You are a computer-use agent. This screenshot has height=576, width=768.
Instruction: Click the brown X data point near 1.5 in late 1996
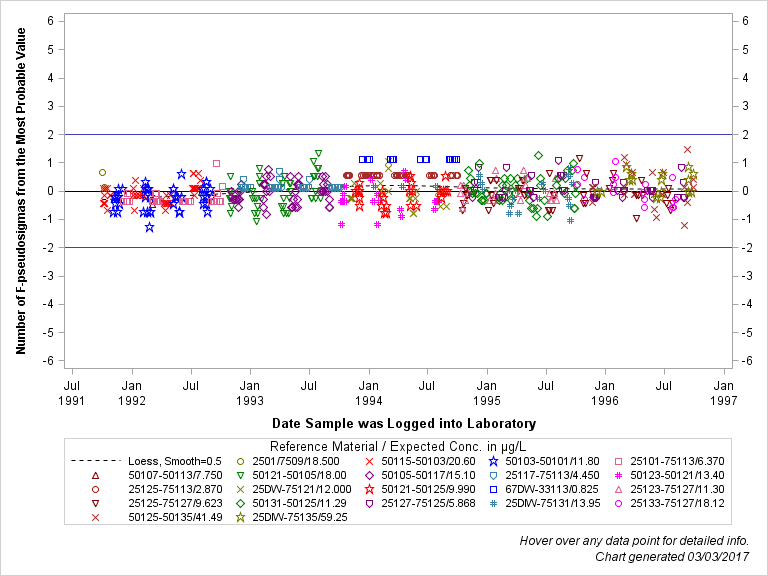click(687, 149)
